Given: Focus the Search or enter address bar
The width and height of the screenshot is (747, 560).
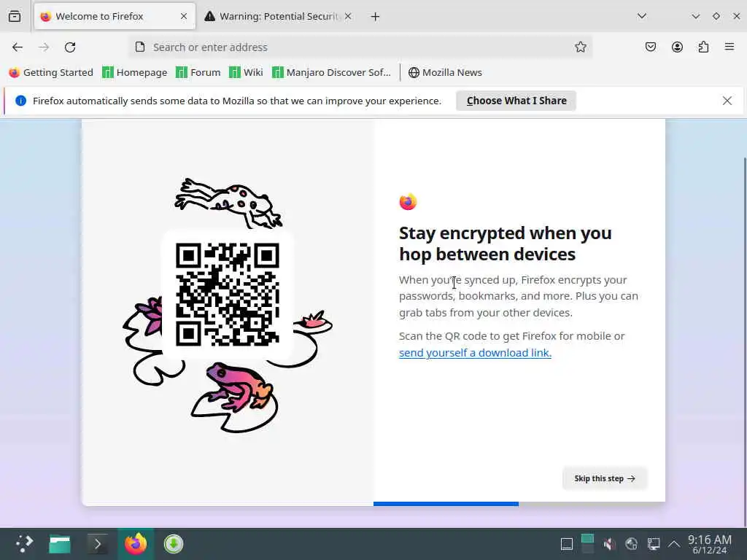Looking at the screenshot, I should (361, 47).
